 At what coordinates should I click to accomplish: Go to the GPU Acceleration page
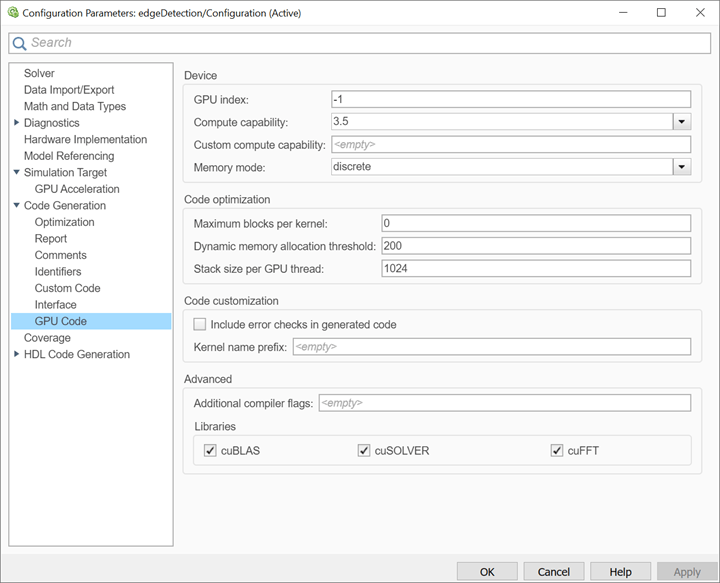coord(77,189)
